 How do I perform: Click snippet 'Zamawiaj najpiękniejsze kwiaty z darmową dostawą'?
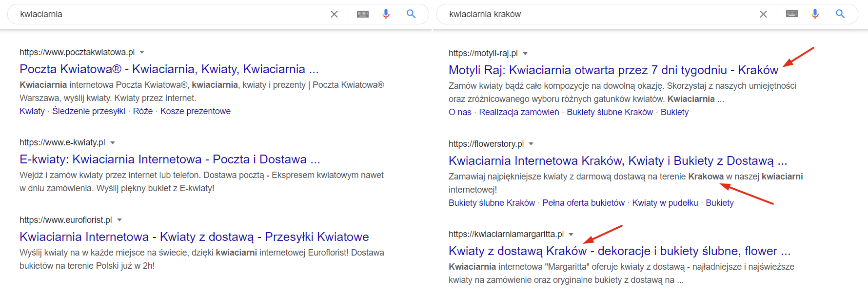[626, 183]
